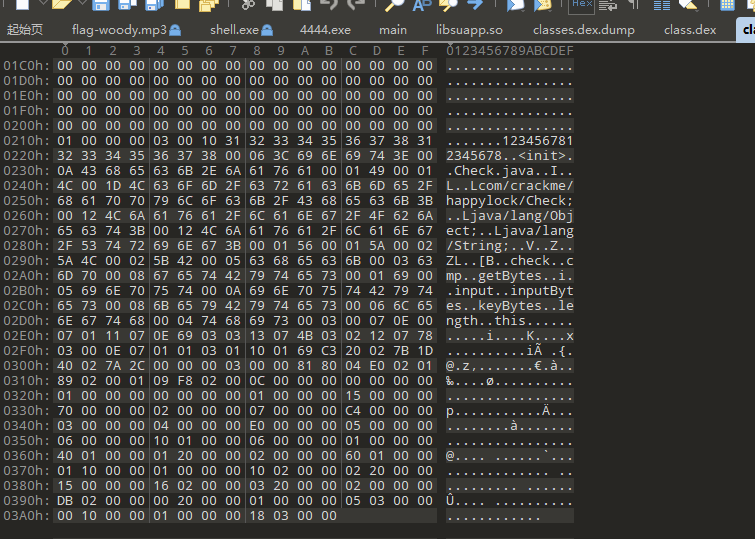Cut selection with the scissors icon
755x539 pixels.
[x=248, y=4]
